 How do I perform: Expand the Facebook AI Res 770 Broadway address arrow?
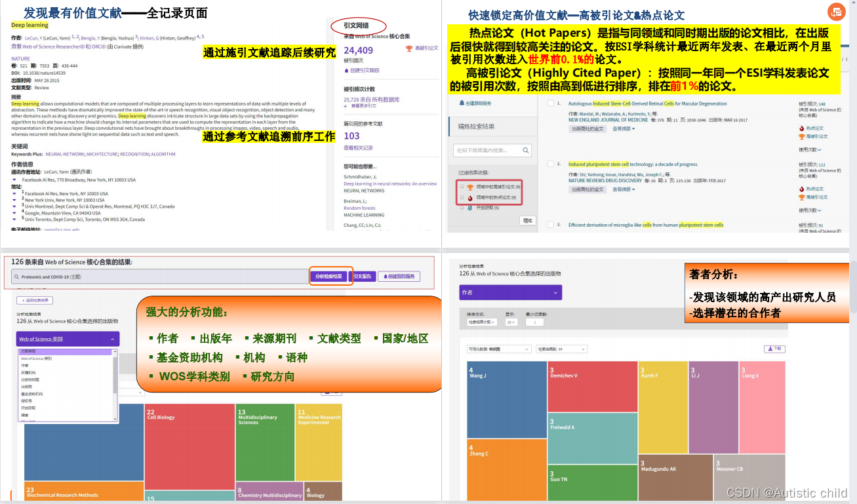coord(14,180)
